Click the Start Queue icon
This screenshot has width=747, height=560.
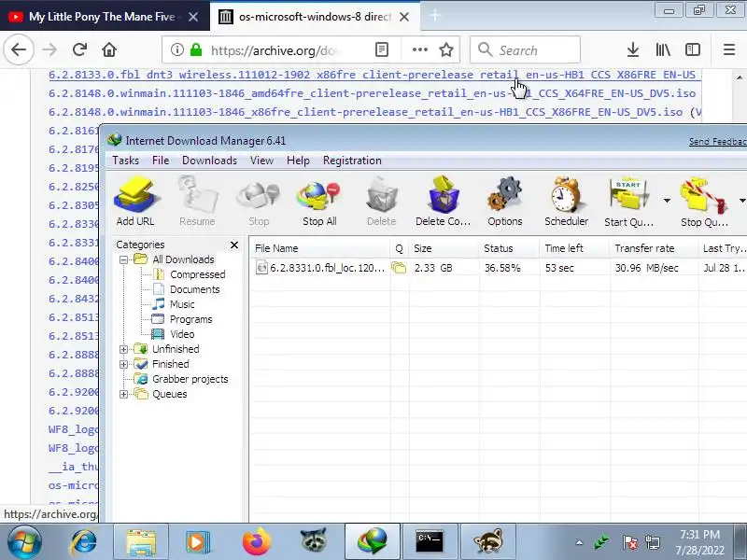[x=628, y=202]
